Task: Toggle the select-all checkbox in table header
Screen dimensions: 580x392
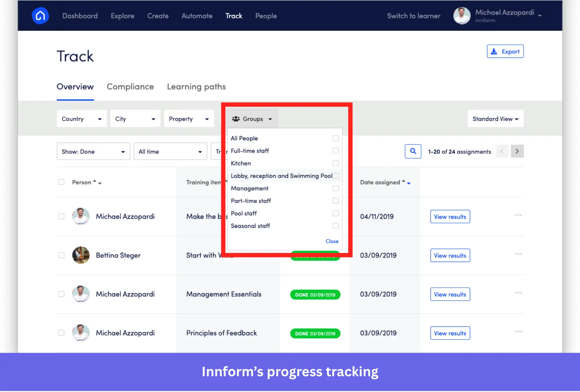Action: (61, 182)
